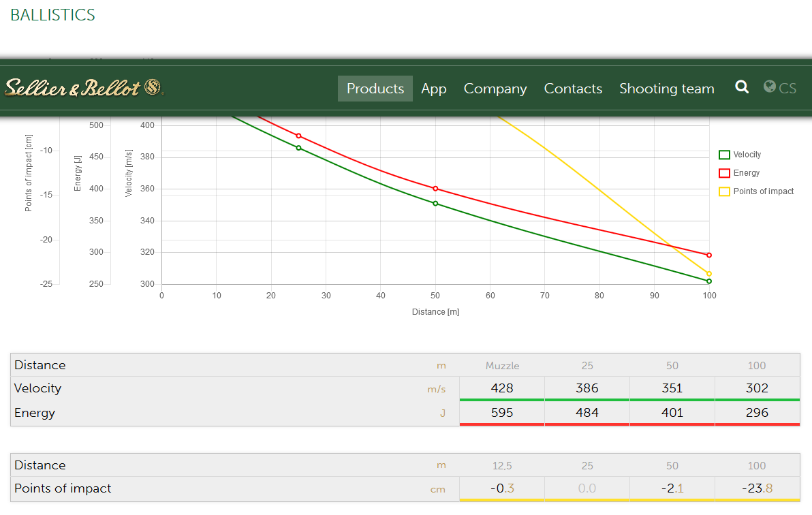The width and height of the screenshot is (812, 515).
Task: Toggle Points of impact legend entry
Action: tap(763, 191)
